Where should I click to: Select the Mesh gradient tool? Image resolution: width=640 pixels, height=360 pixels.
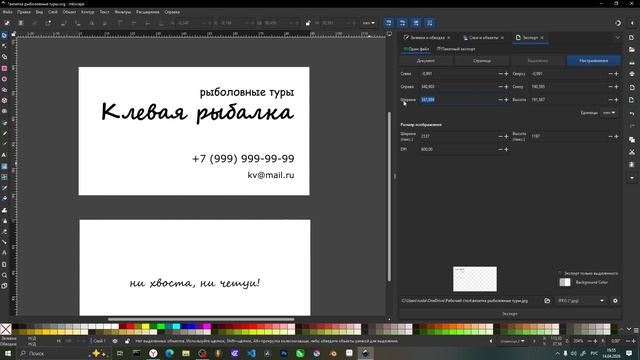coord(4,177)
